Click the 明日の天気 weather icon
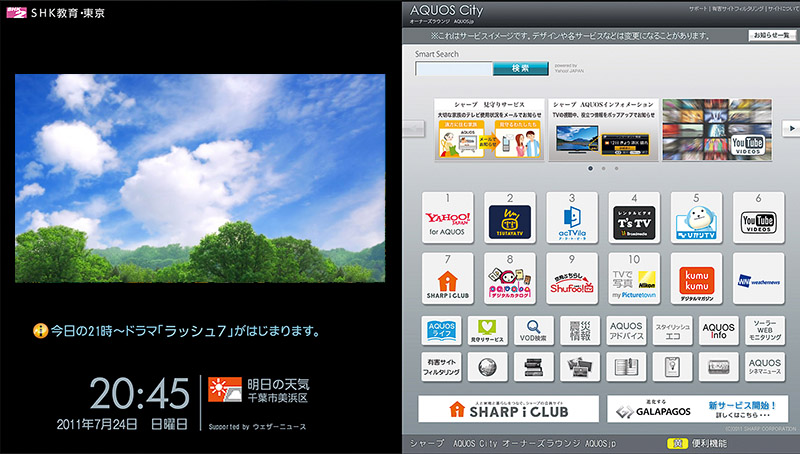800x454 pixels. 224,390
